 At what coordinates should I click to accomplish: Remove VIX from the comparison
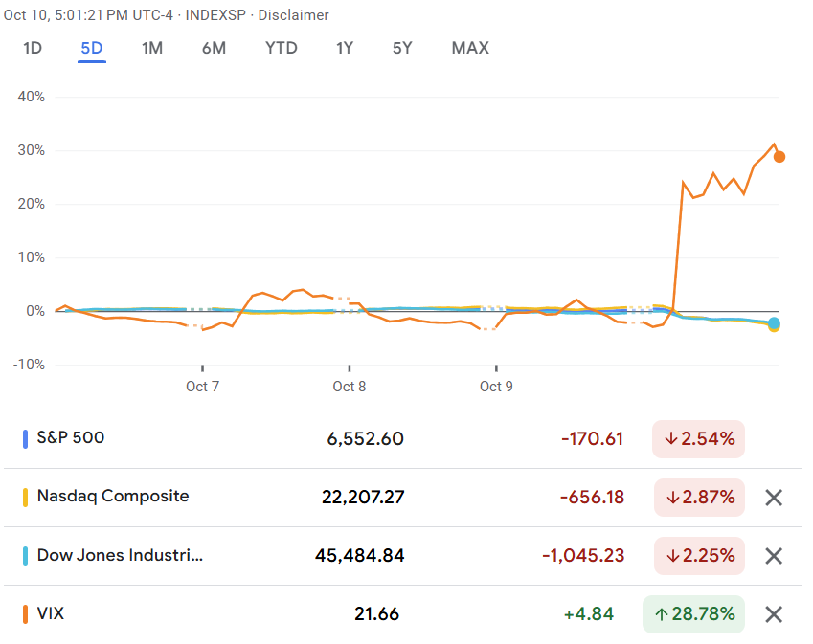774,614
